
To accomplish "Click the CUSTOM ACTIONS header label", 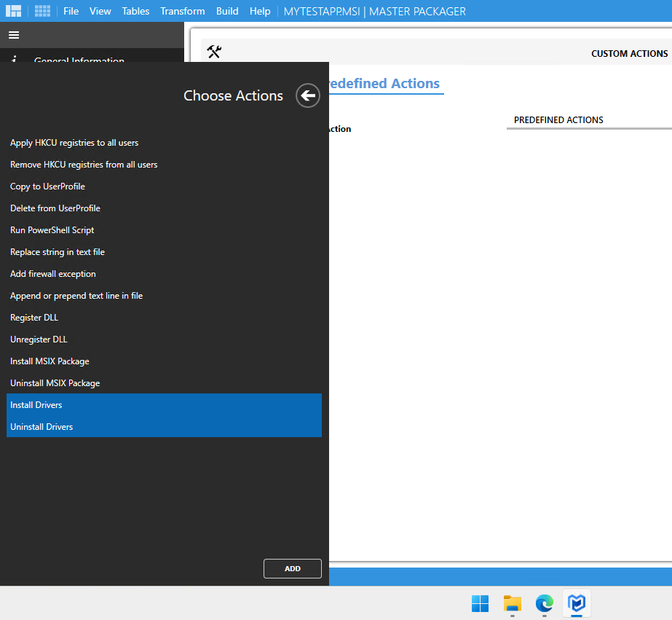I will pyautogui.click(x=629, y=54).
